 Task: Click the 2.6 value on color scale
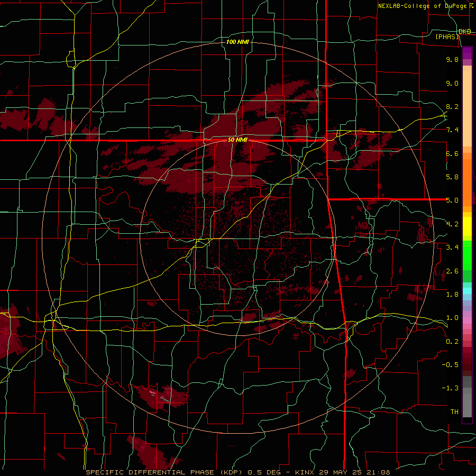coord(452,271)
